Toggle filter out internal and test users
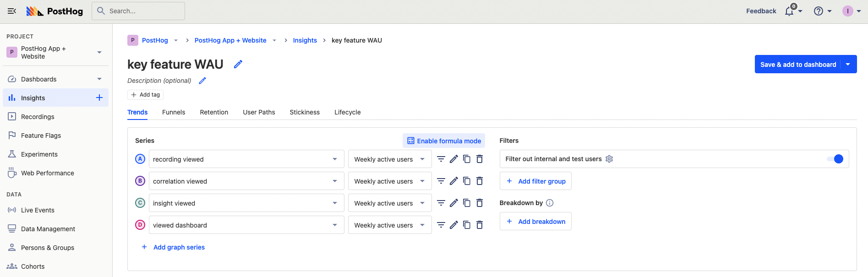The width and height of the screenshot is (868, 277). pyautogui.click(x=835, y=159)
